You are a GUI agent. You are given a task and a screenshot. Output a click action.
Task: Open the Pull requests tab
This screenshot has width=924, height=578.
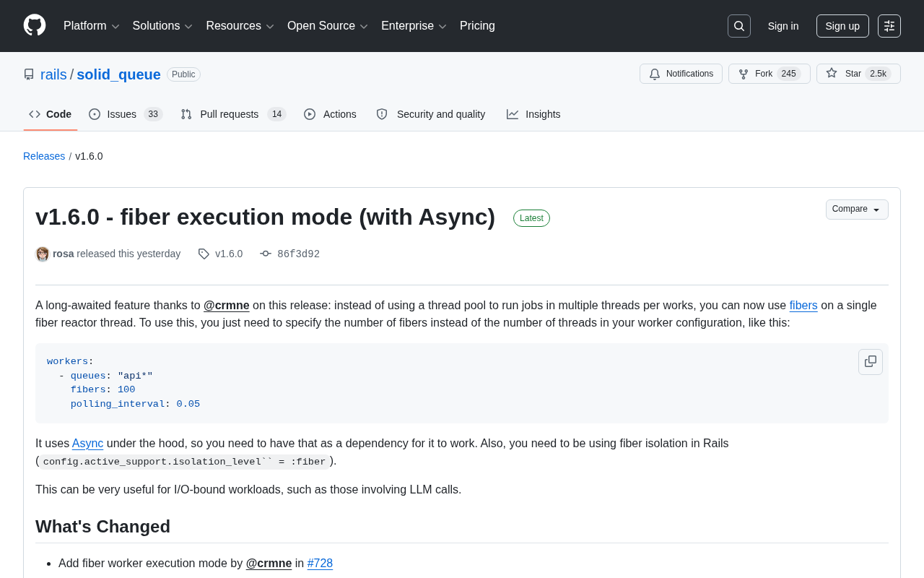(x=233, y=114)
